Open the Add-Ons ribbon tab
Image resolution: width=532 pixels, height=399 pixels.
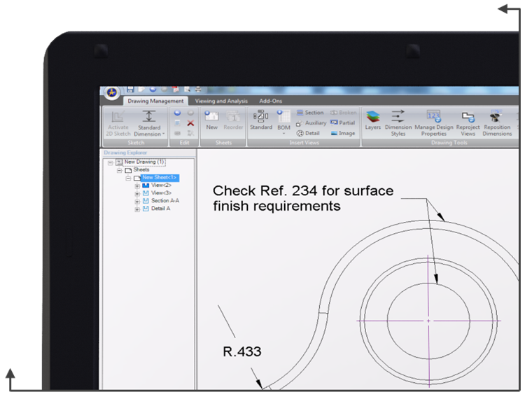pyautogui.click(x=270, y=101)
